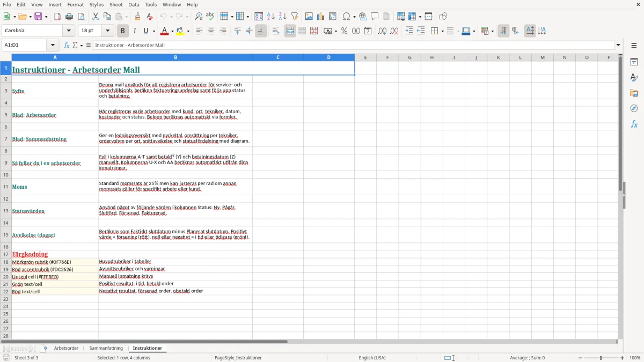This screenshot has width=644, height=362.
Task: Open the Function Wizard icon
Action: [x=67, y=46]
